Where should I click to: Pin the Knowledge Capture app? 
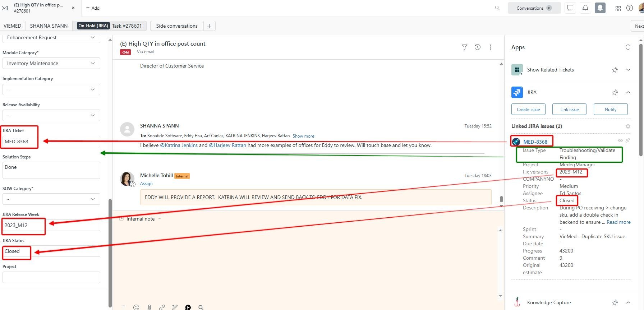click(x=615, y=302)
